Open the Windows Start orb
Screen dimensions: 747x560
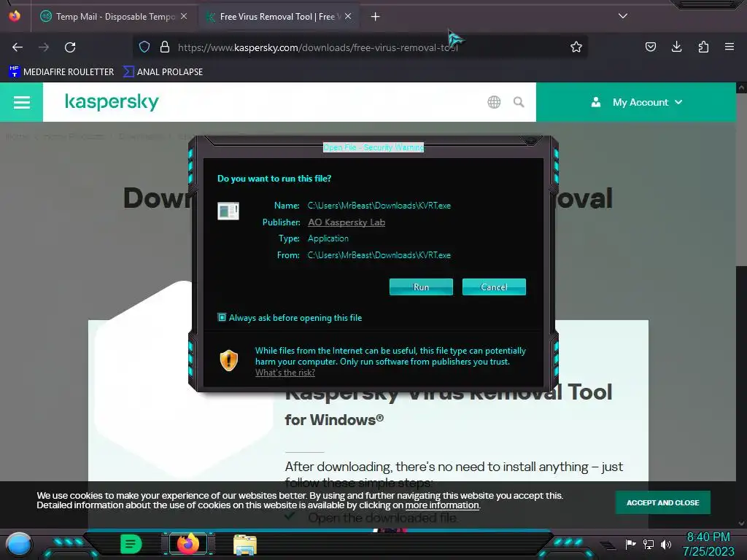click(x=19, y=544)
